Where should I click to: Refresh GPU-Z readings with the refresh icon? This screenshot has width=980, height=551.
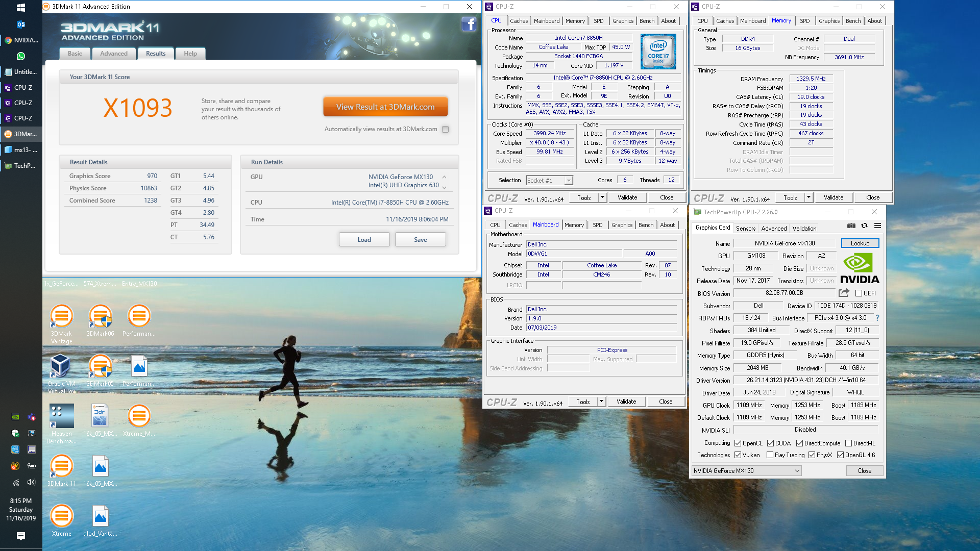tap(864, 226)
